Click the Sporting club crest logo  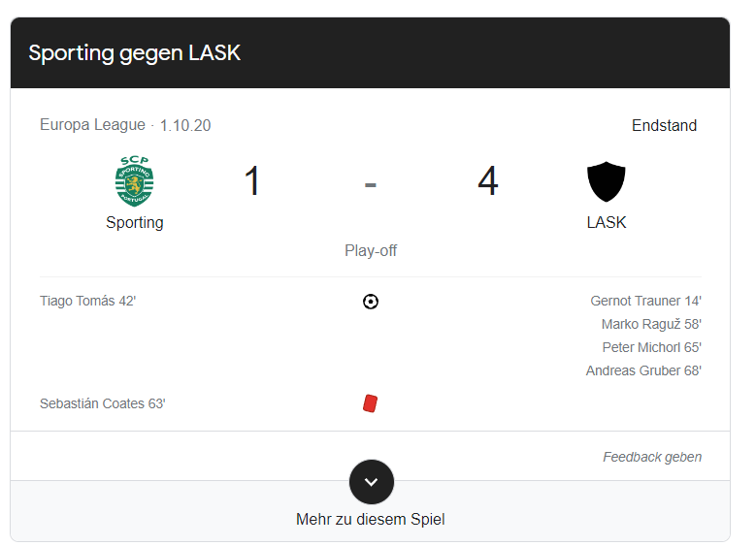pyautogui.click(x=135, y=180)
